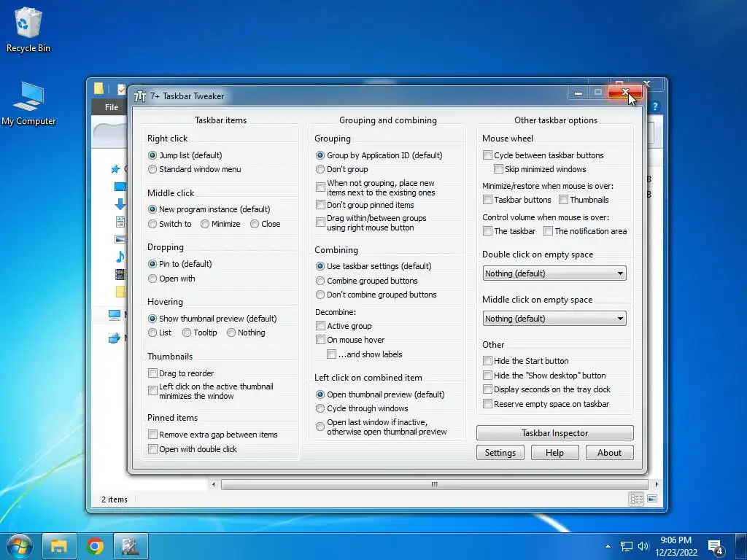Open Double click on empty space dropdown

tap(554, 273)
